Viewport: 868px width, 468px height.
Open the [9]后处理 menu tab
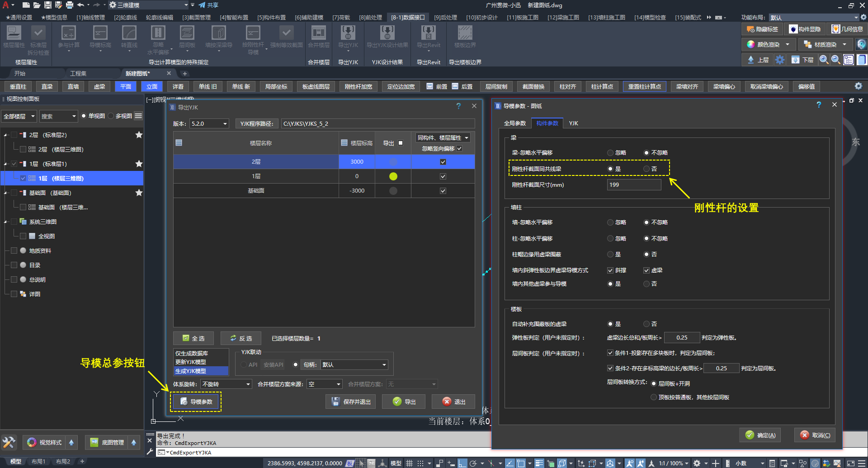(x=445, y=18)
